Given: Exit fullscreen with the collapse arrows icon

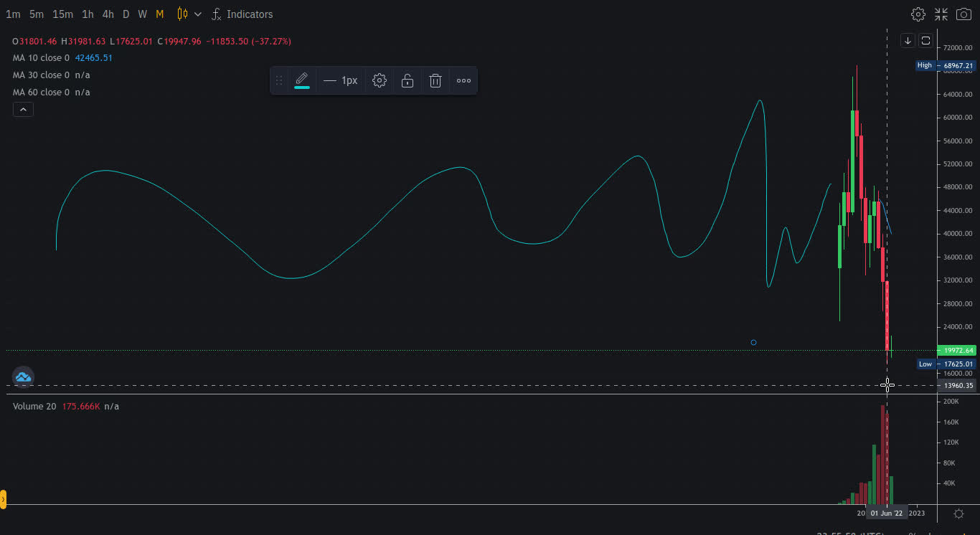Looking at the screenshot, I should 941,14.
